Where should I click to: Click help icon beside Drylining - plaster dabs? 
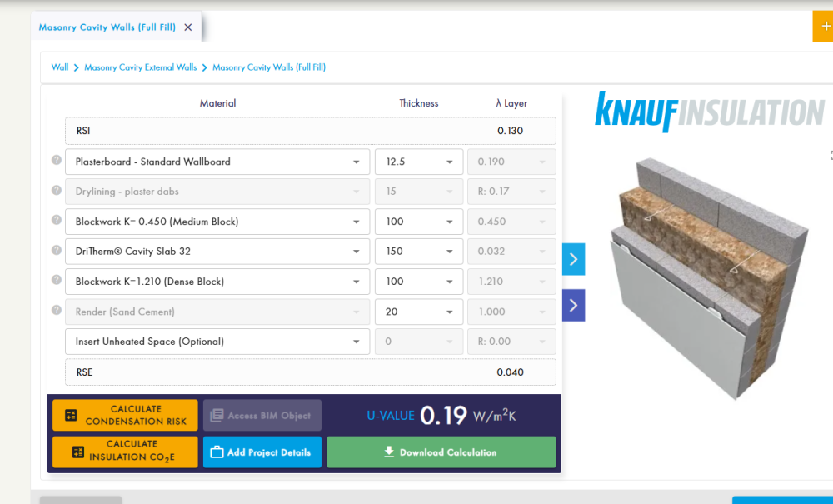(57, 190)
